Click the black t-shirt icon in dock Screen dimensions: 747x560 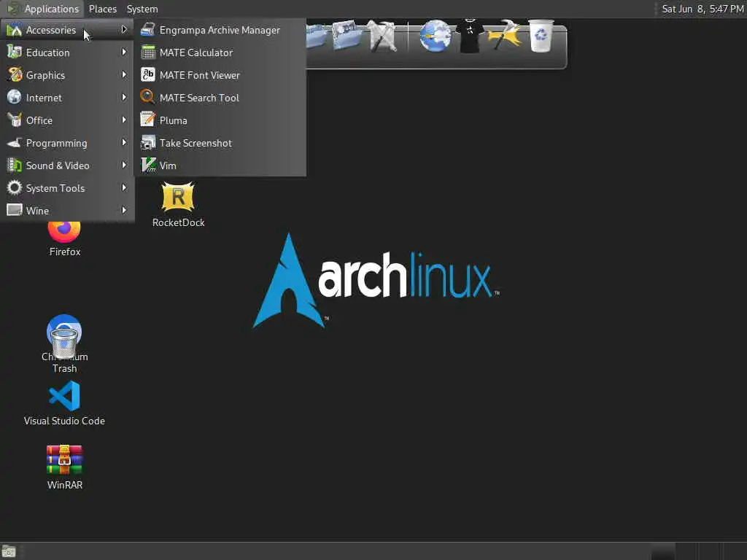470,36
